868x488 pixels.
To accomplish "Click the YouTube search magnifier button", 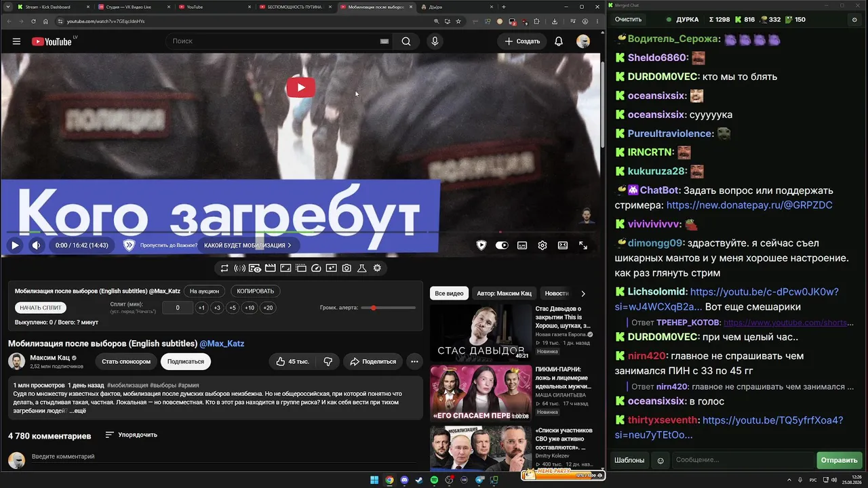I will (406, 41).
